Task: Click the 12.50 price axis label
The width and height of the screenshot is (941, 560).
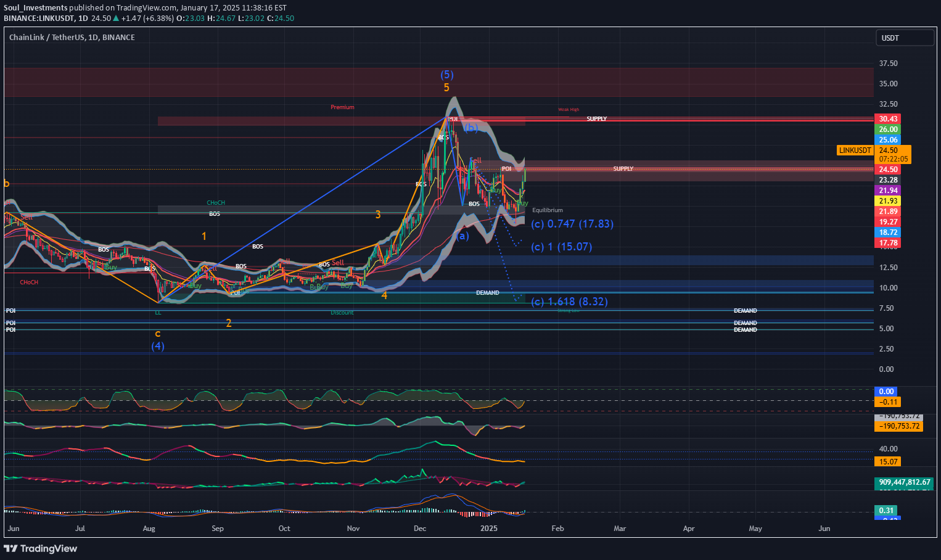Action: [x=888, y=268]
